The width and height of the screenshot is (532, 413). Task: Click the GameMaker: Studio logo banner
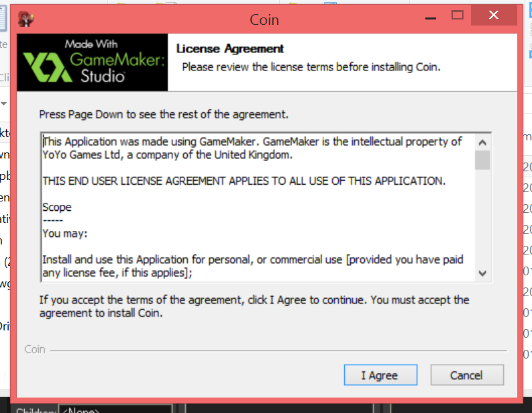pos(93,62)
